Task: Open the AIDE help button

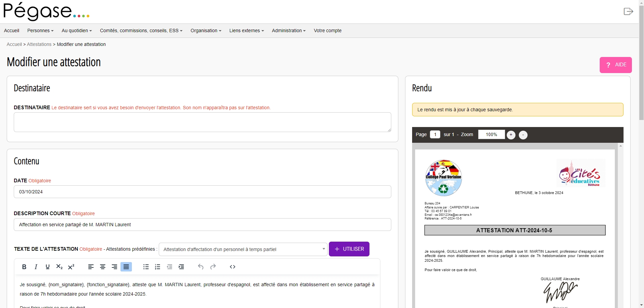Action: (615, 65)
